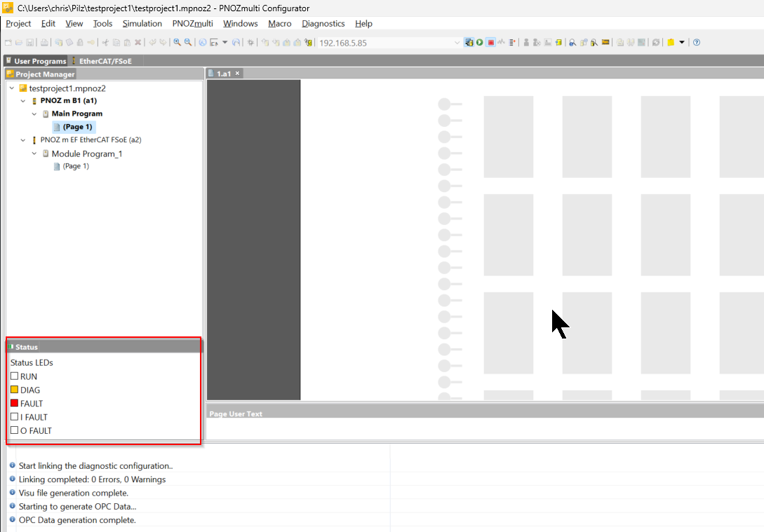Click the Page User Text area
The width and height of the screenshot is (764, 532).
485,429
